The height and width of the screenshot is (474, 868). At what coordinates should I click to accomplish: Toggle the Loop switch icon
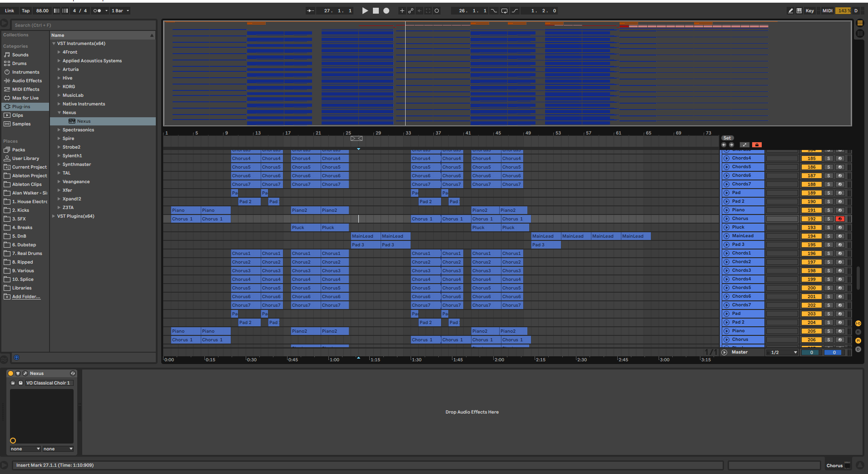coord(504,10)
